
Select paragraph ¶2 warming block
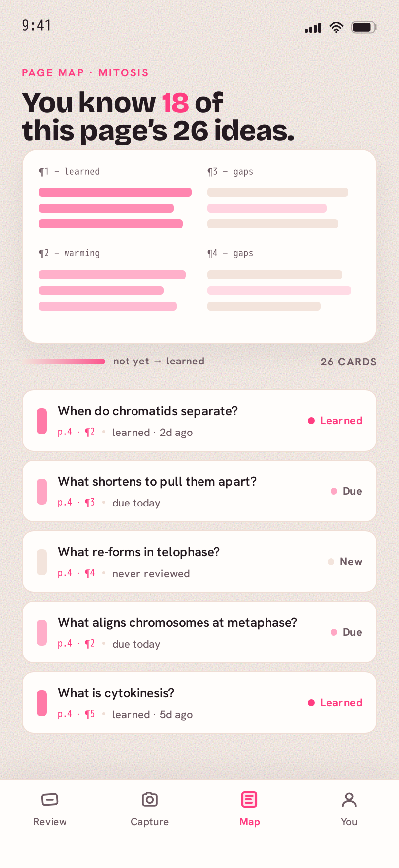[112, 280]
